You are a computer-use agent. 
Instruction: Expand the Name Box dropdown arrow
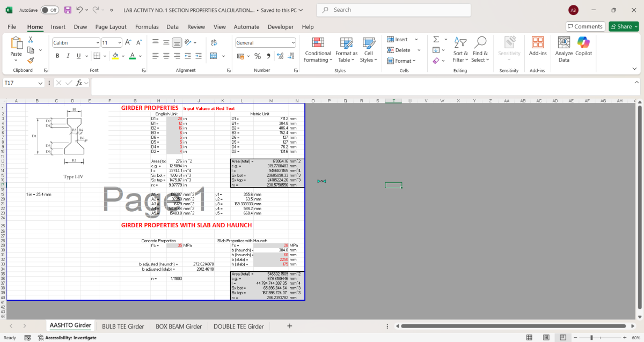point(41,83)
